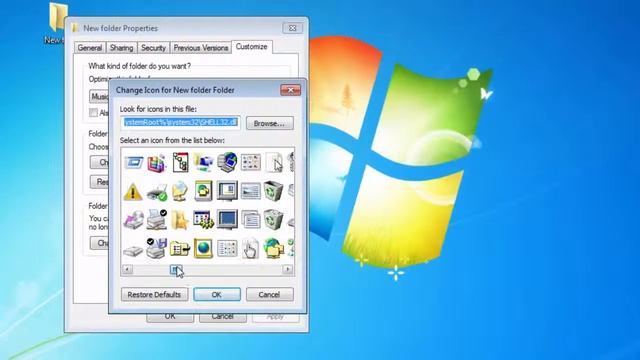The width and height of the screenshot is (640, 360).
Task: Confirm with OK in Change Icon dialog
Action: [x=217, y=294]
